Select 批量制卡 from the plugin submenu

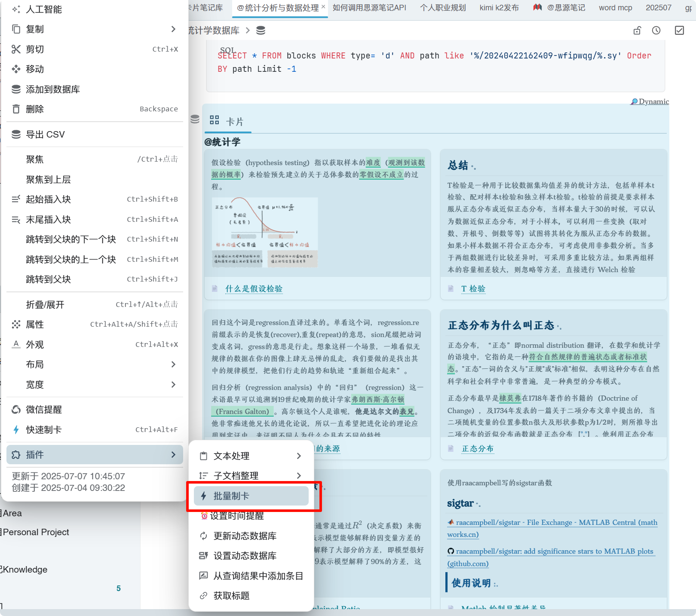251,496
